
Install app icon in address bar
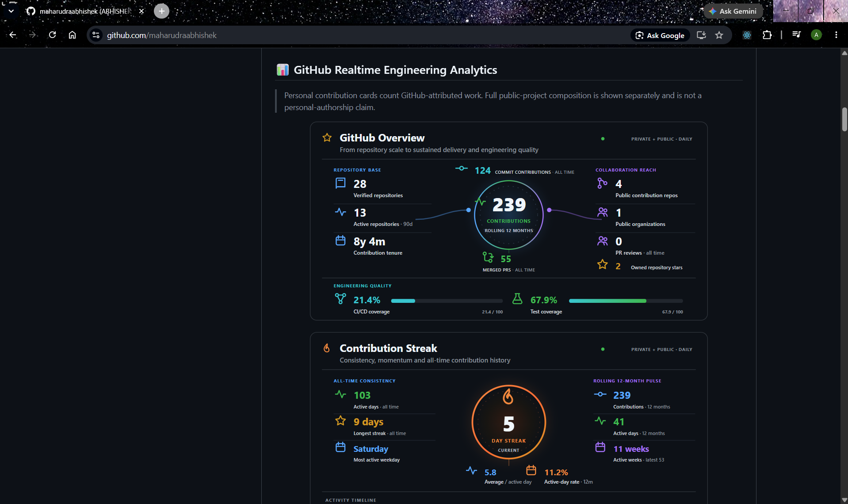pos(701,35)
